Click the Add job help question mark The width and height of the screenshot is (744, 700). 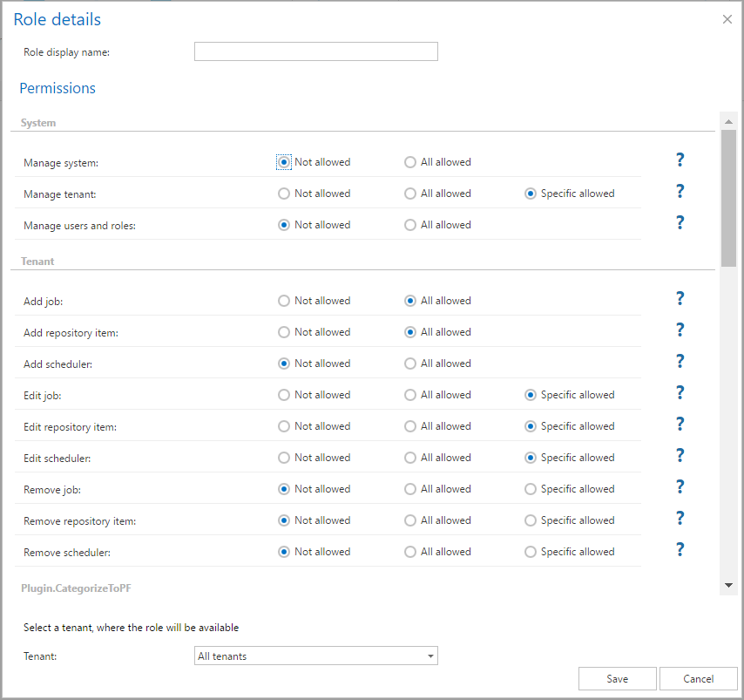(680, 298)
